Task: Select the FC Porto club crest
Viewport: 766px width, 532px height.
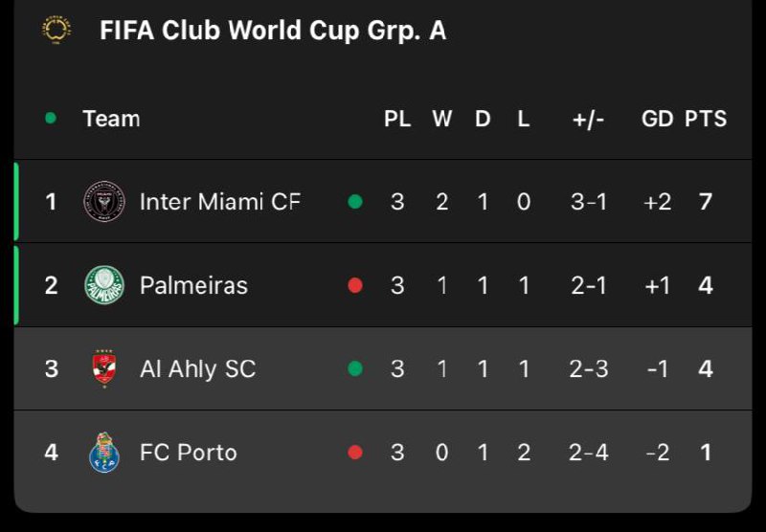Action: pos(104,453)
